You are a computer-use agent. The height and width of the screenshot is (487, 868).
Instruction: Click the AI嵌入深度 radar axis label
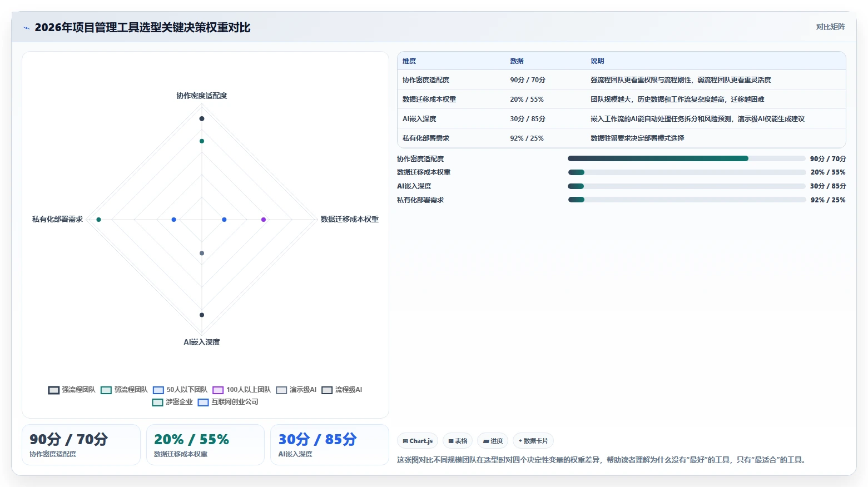click(x=202, y=342)
